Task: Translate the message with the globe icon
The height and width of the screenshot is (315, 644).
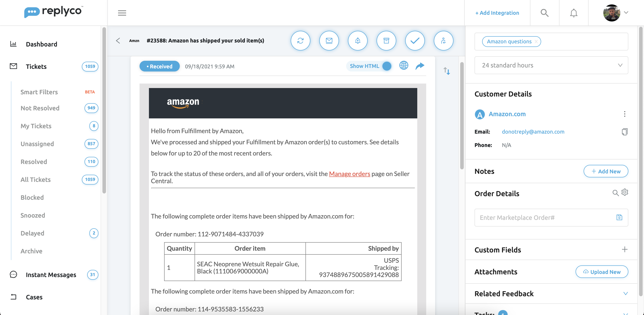Action: (x=403, y=66)
